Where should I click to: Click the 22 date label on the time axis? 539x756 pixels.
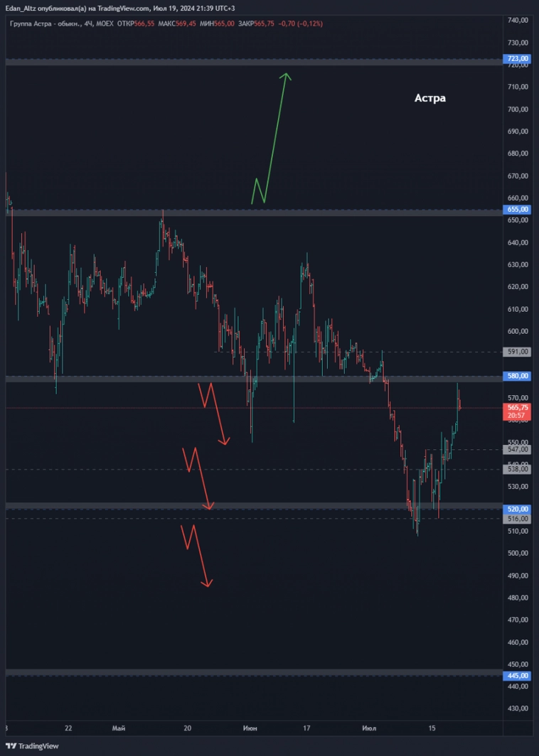coord(68,728)
